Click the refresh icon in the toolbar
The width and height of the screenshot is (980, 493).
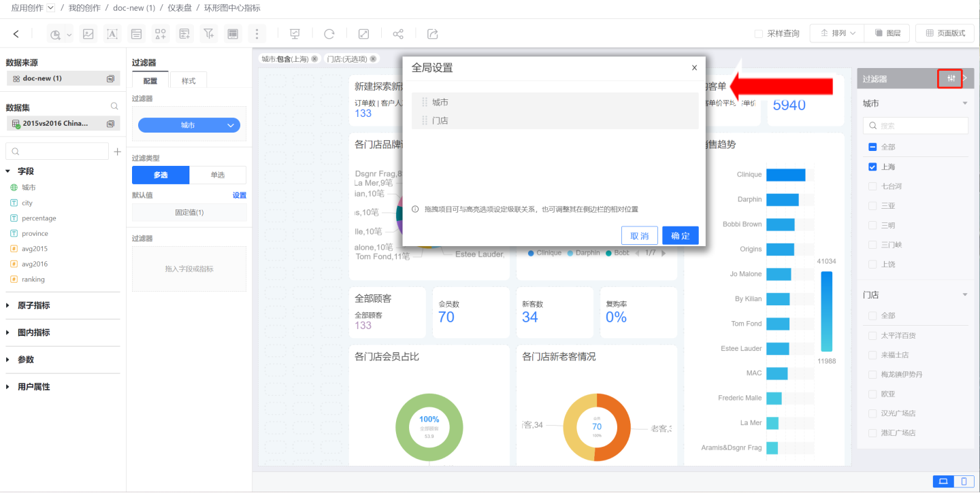tap(329, 34)
